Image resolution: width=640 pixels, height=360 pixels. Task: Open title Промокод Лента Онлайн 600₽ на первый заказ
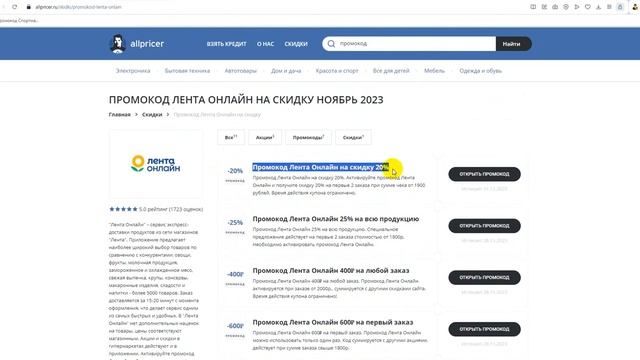tap(333, 322)
